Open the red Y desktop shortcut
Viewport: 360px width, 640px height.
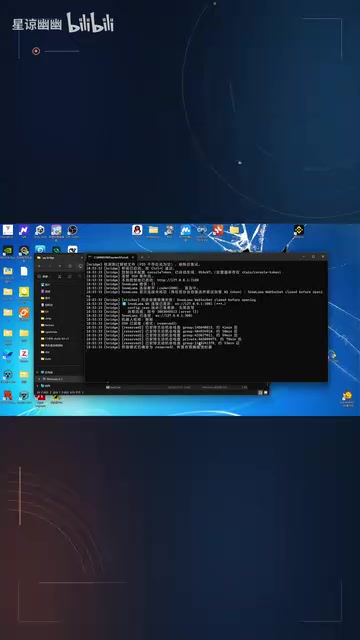(8, 230)
